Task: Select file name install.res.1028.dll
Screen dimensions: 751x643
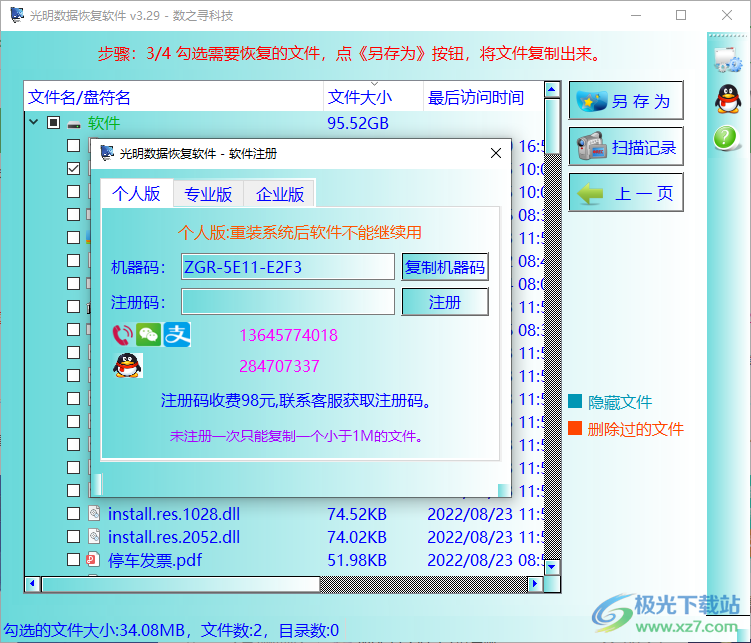Action: tap(174, 514)
